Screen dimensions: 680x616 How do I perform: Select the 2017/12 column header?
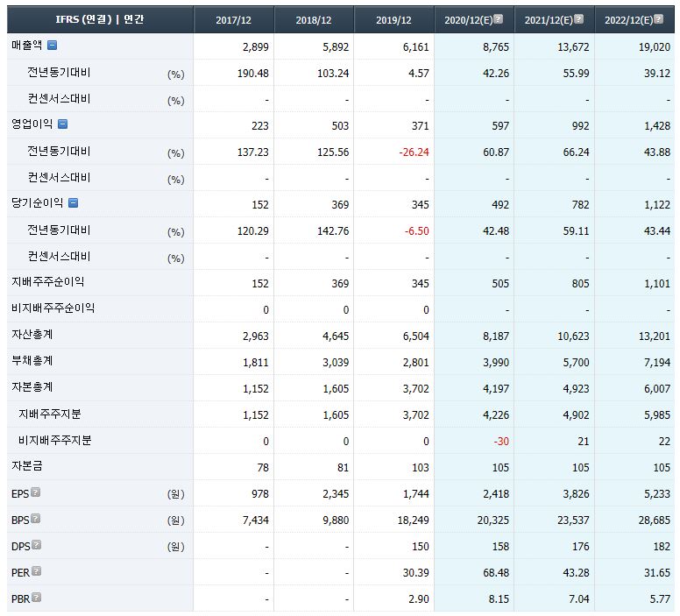coord(233,20)
